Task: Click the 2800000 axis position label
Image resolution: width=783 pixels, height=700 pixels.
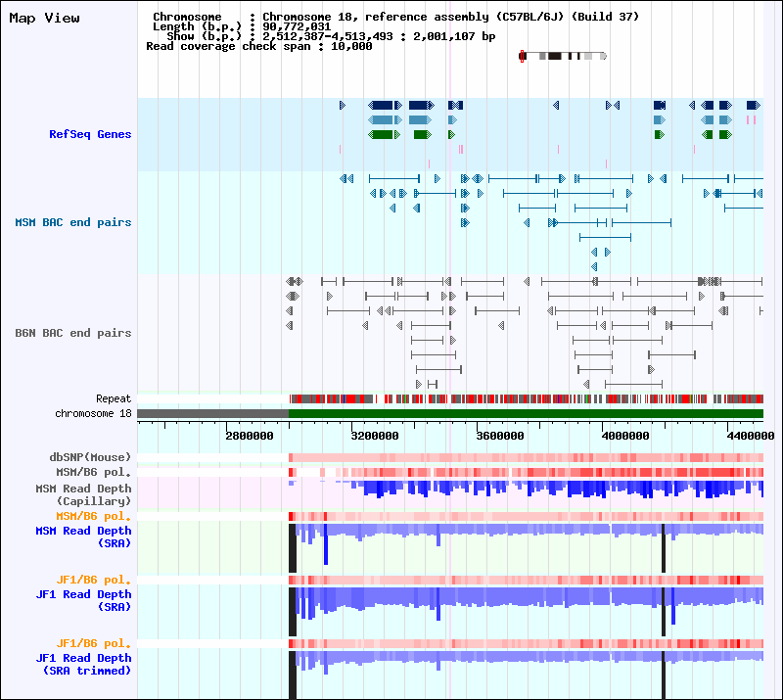Action: [250, 436]
